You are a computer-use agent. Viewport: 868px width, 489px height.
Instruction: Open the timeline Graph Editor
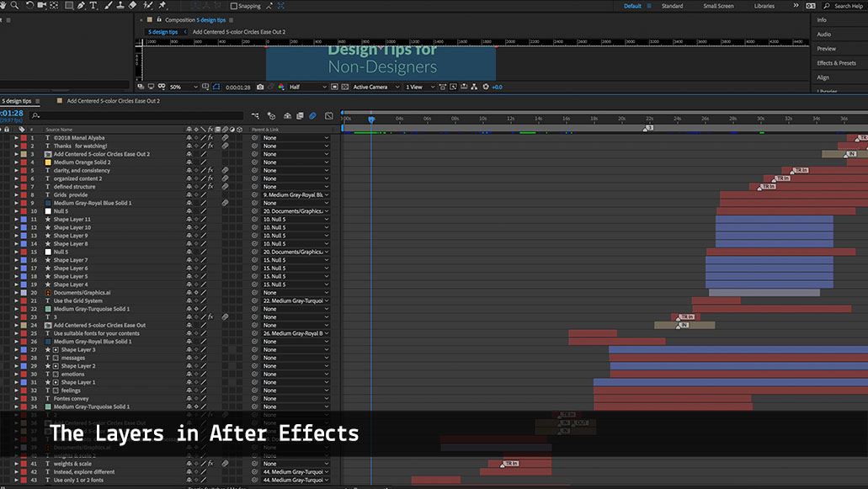tap(329, 115)
